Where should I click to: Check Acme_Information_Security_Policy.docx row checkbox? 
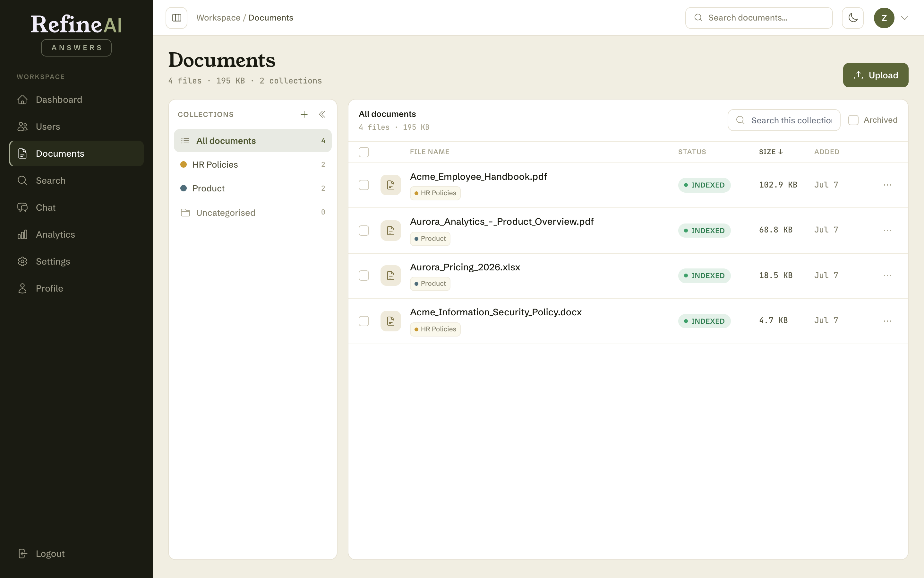point(364,321)
